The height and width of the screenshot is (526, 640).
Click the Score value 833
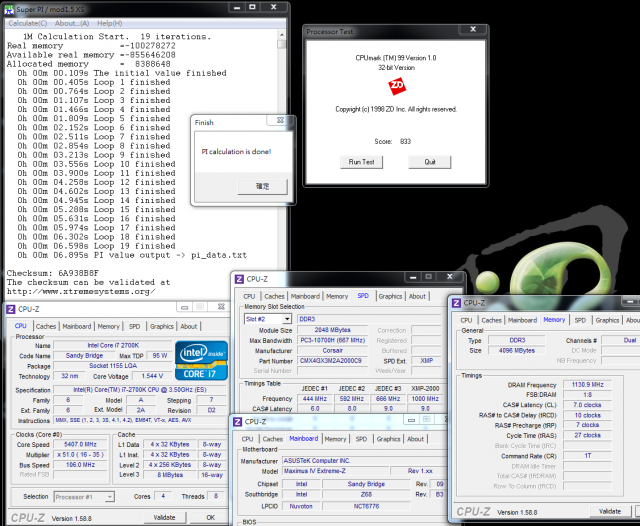[405, 142]
